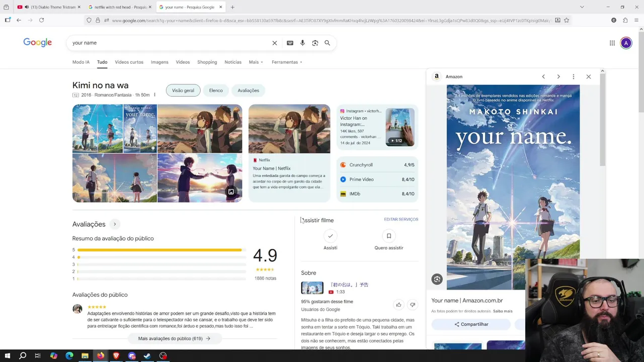This screenshot has width=644, height=362.
Task: Start voice search with microphone
Action: click(302, 43)
